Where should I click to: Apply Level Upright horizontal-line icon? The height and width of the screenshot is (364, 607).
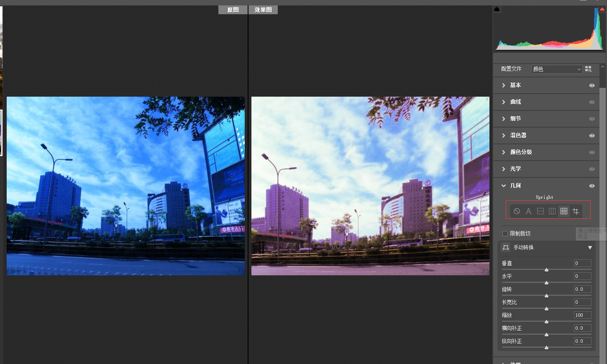coord(540,211)
